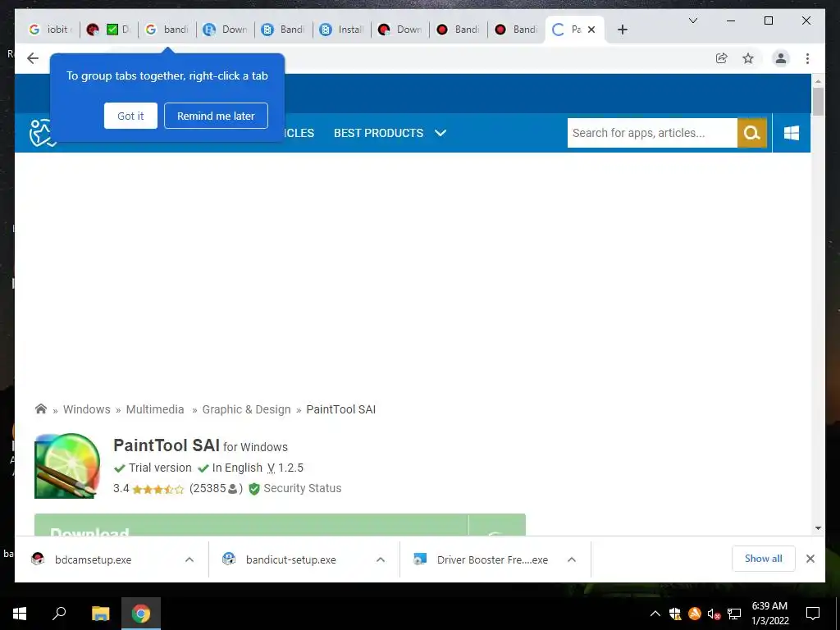Open the Multimedia breadcrumb link

click(x=155, y=409)
